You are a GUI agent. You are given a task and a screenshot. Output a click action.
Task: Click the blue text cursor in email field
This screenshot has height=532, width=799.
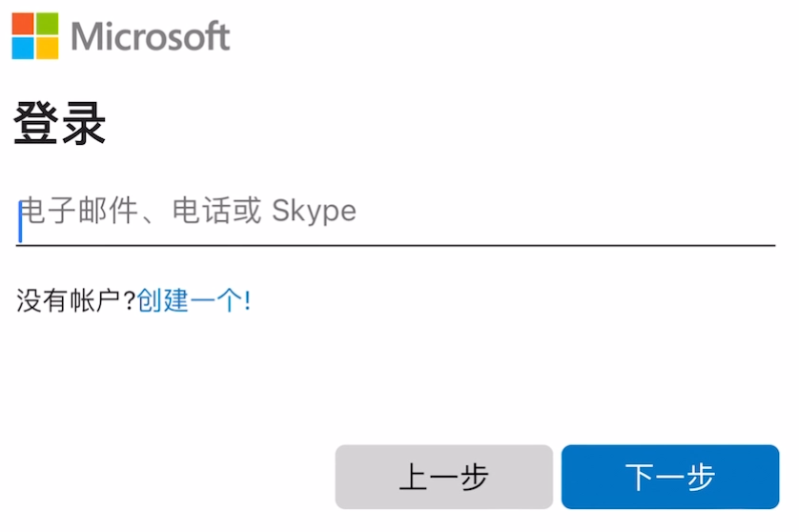(x=20, y=221)
